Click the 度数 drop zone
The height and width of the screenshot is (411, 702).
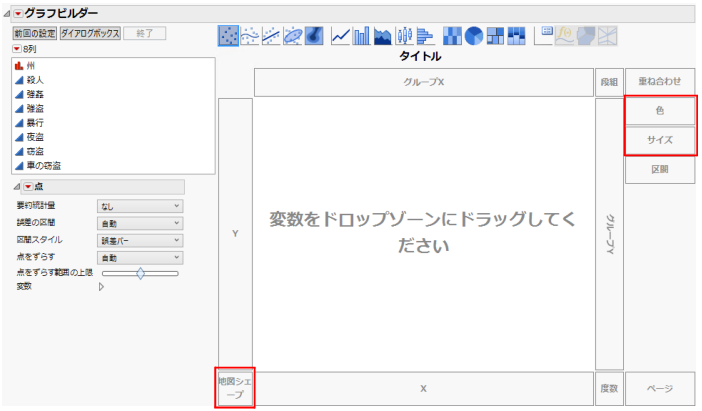tap(609, 389)
